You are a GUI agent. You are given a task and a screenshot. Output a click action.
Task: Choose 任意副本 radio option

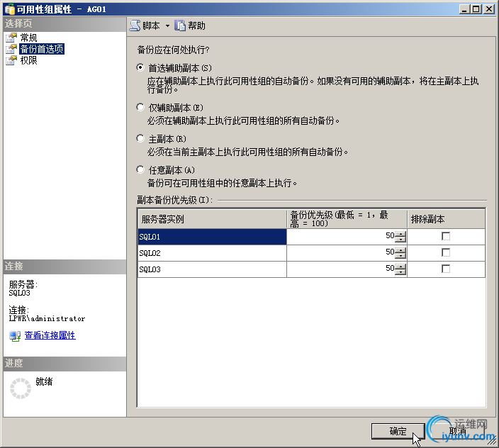tap(140, 169)
